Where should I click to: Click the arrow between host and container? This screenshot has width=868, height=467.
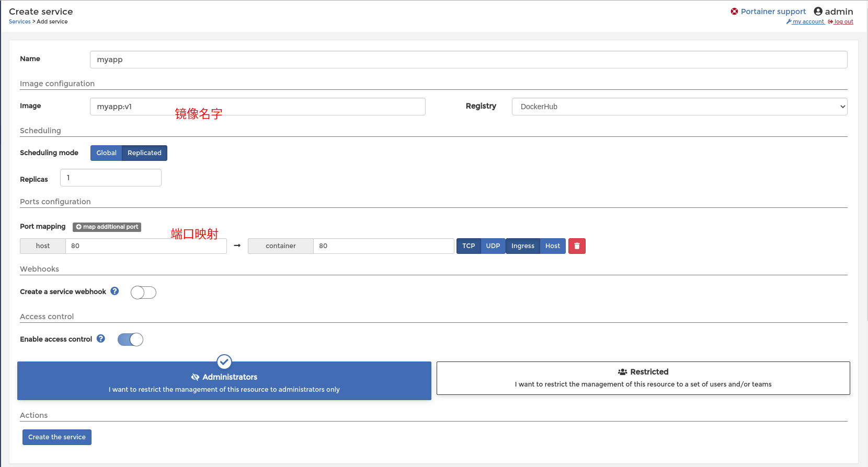[237, 246]
